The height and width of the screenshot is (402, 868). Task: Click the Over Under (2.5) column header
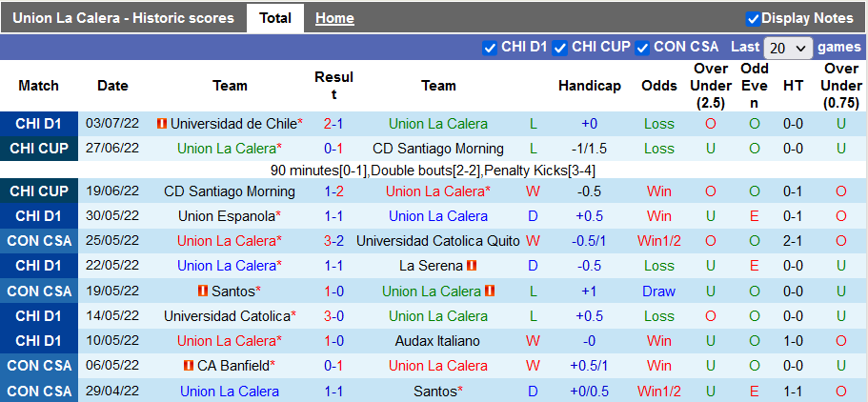pos(710,86)
